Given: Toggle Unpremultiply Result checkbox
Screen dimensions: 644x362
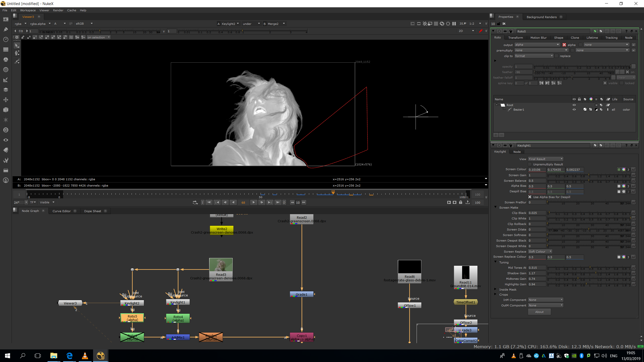Looking at the screenshot, I should click(x=530, y=164).
